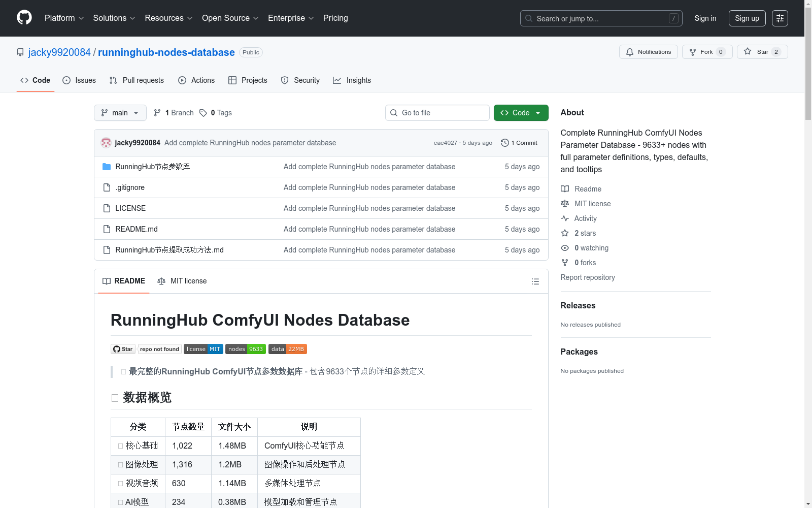812x508 pixels.
Task: Switch to the Issues tab
Action: (79, 80)
